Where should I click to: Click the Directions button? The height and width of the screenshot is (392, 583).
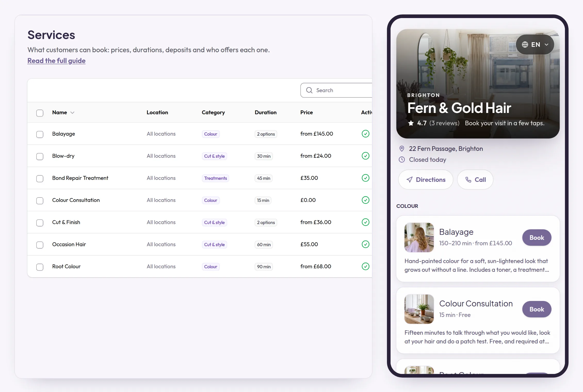click(x=426, y=180)
